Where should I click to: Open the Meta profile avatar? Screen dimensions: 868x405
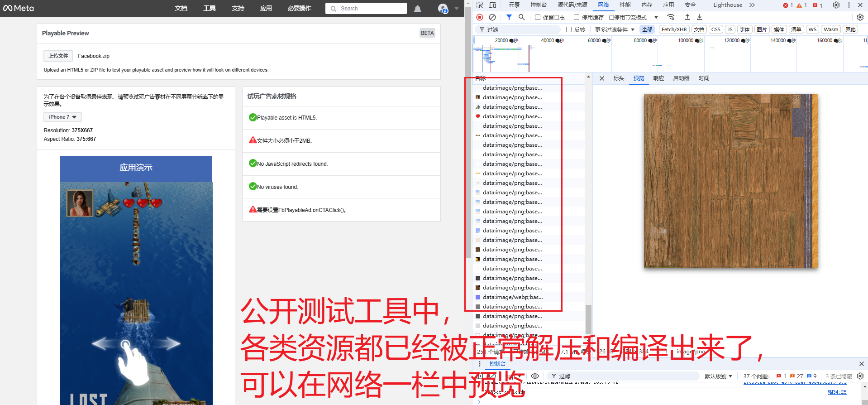443,9
